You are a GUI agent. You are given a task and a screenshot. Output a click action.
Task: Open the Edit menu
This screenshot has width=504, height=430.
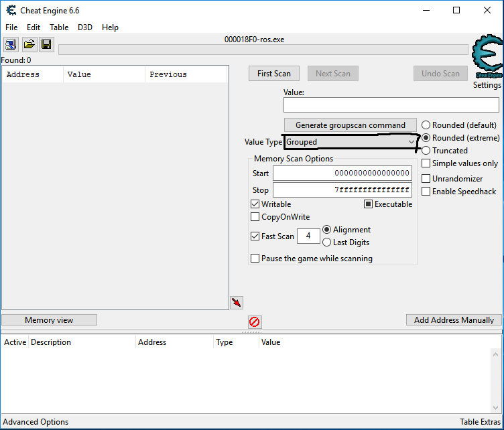pyautogui.click(x=34, y=27)
